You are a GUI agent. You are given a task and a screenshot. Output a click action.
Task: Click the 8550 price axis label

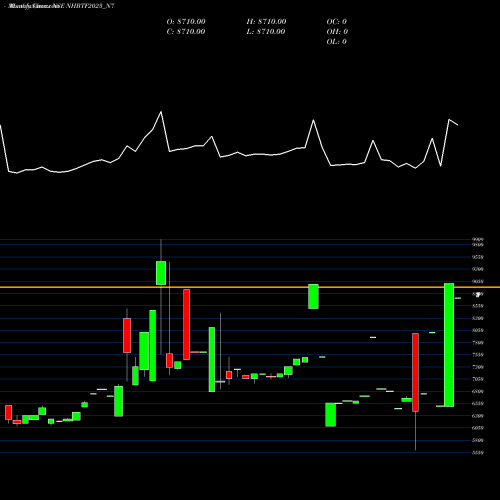[x=478, y=306]
